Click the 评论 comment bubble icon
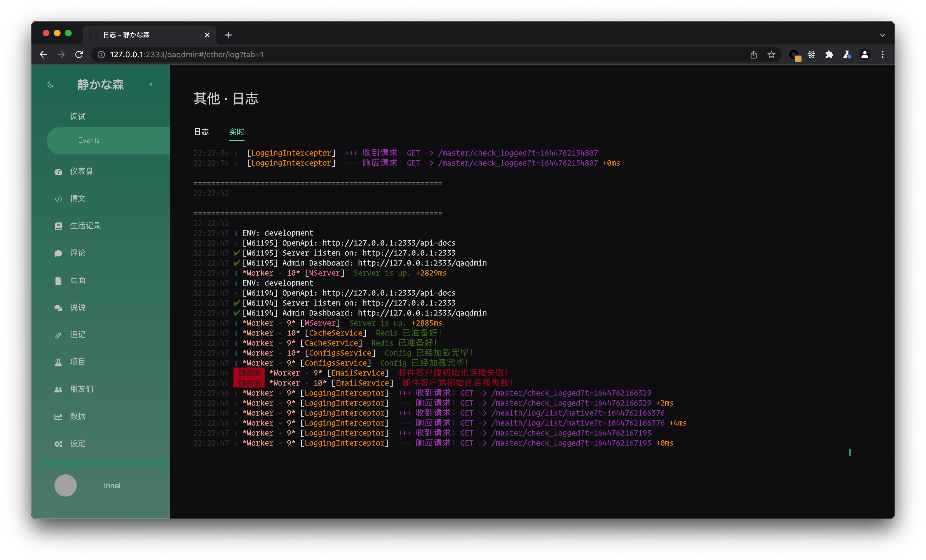 click(58, 253)
